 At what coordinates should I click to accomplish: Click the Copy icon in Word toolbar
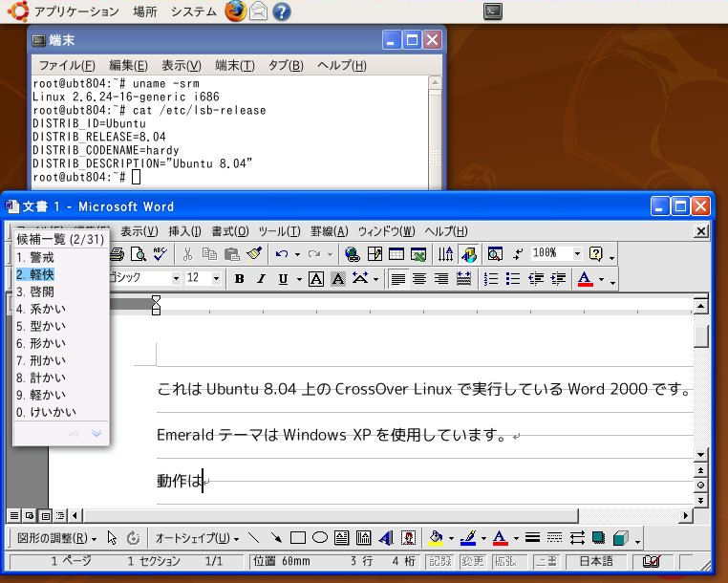[209, 253]
